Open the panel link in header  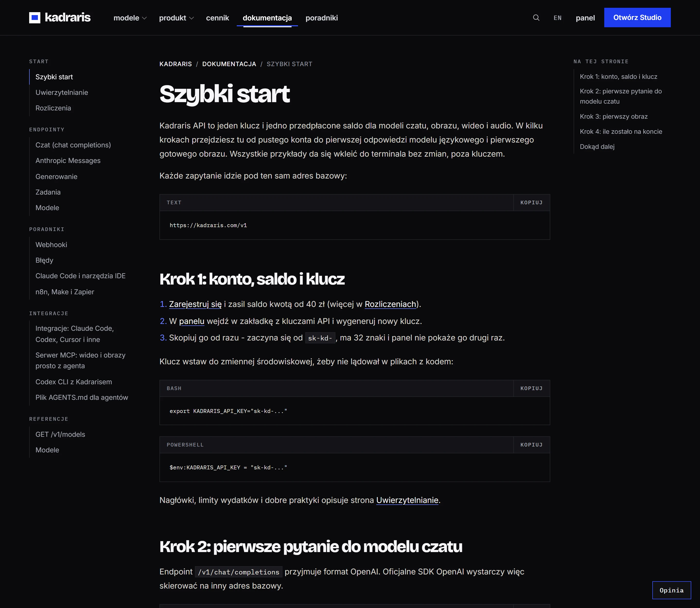[585, 18]
